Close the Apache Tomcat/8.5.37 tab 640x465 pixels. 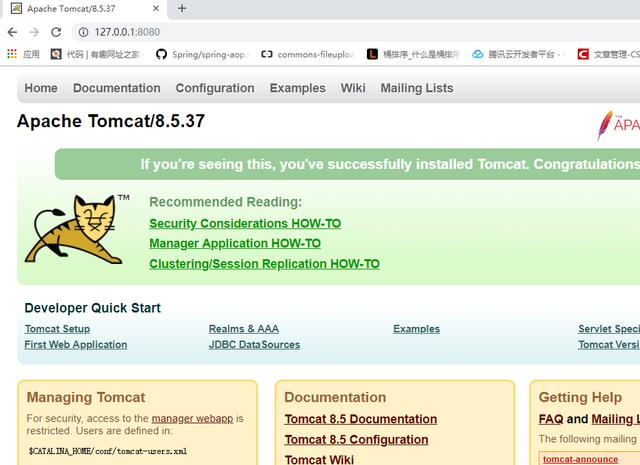156,8
